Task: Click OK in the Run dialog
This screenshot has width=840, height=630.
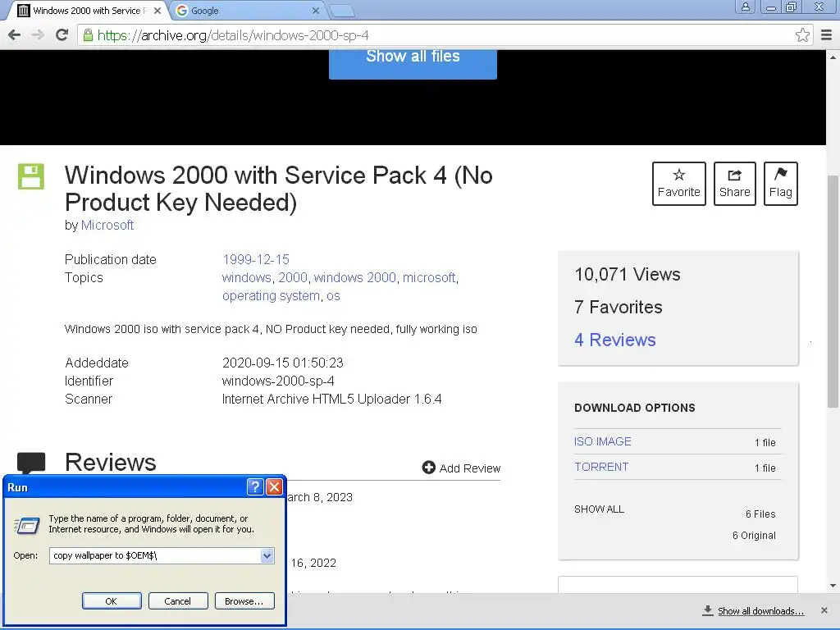Action: pos(112,601)
